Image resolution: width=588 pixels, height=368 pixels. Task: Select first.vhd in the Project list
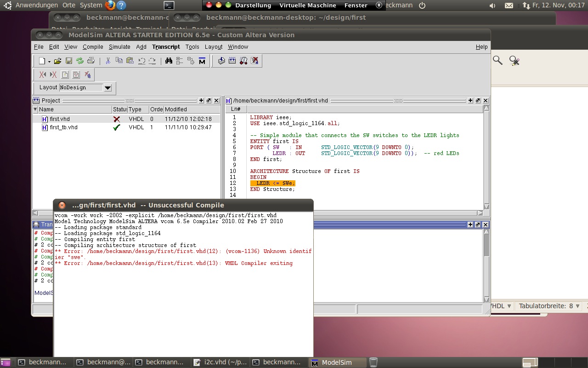pos(126,119)
